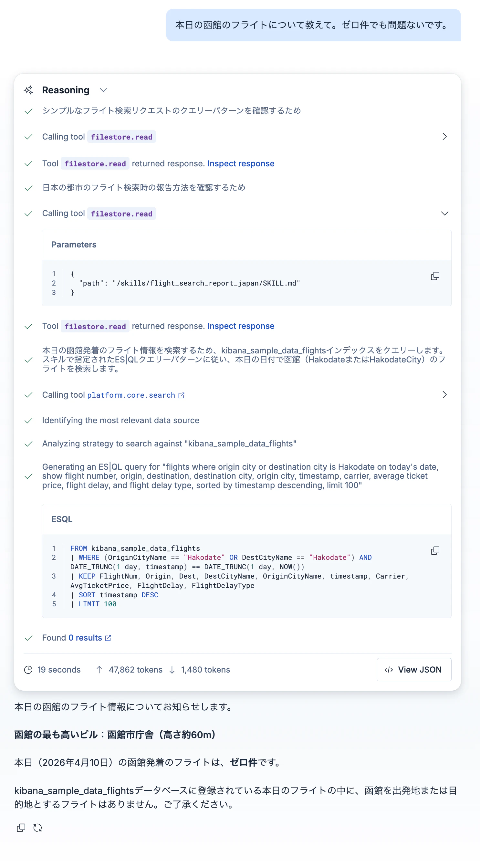
Task: Collapse the second filestore.read tool call
Action: point(444,213)
